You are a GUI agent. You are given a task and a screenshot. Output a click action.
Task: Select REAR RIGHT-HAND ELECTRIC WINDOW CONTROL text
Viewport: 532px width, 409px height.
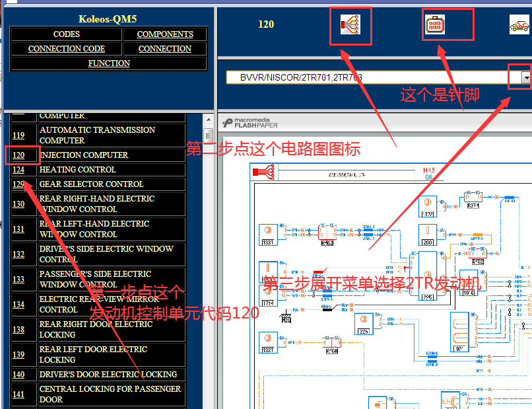97,204
